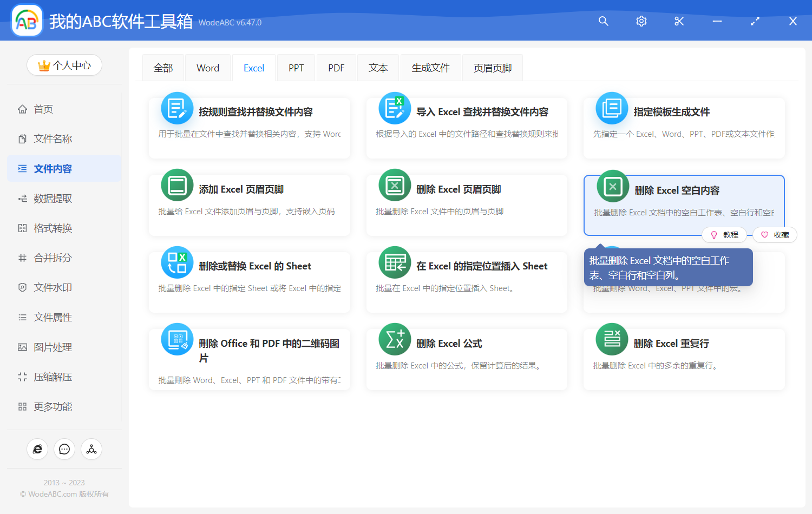
Task: Select the 删除 Excel 重复行 tool icon
Action: click(612, 339)
